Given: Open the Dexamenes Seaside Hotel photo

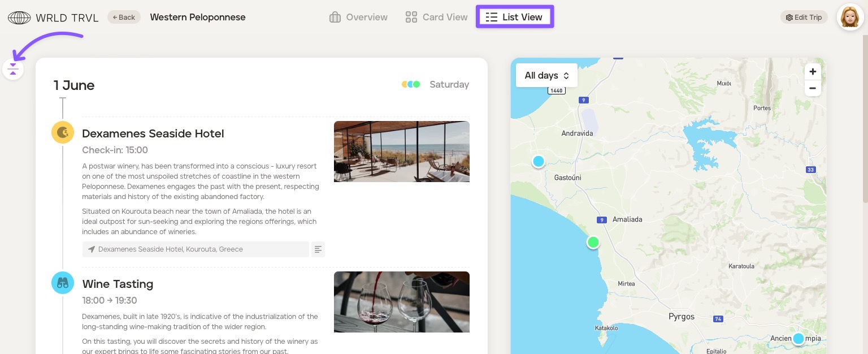Looking at the screenshot, I should point(401,152).
